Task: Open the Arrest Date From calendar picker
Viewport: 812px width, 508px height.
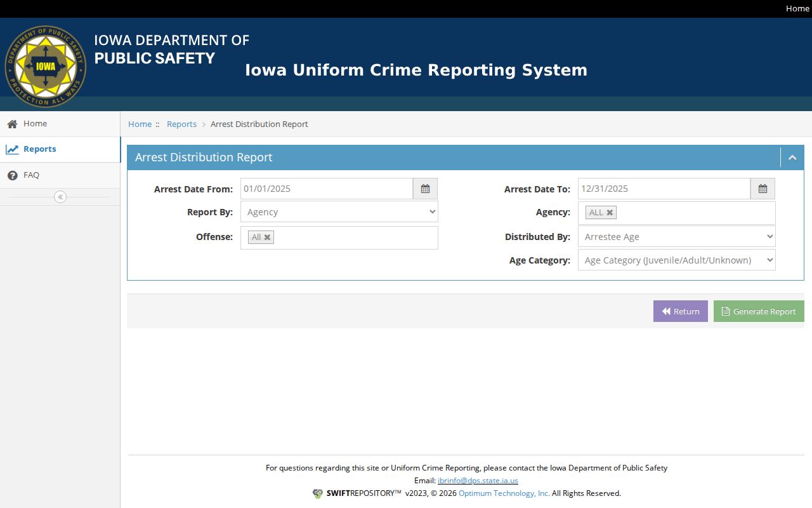Action: click(425, 189)
